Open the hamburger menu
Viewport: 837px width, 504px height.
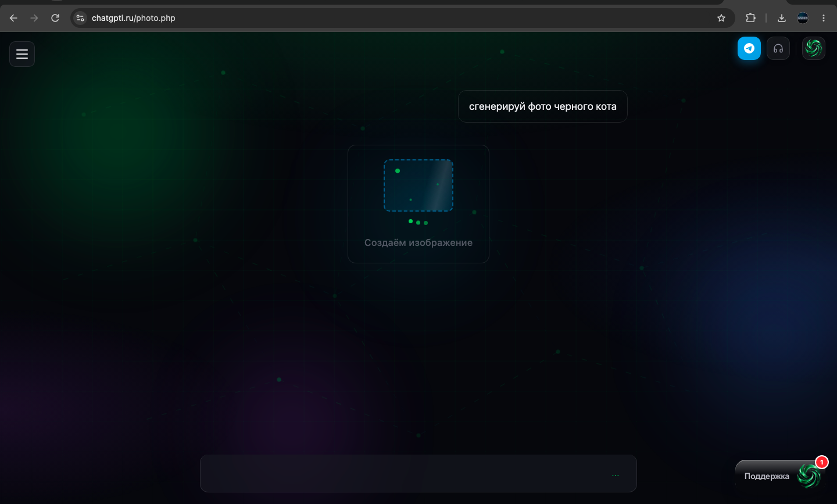click(22, 54)
